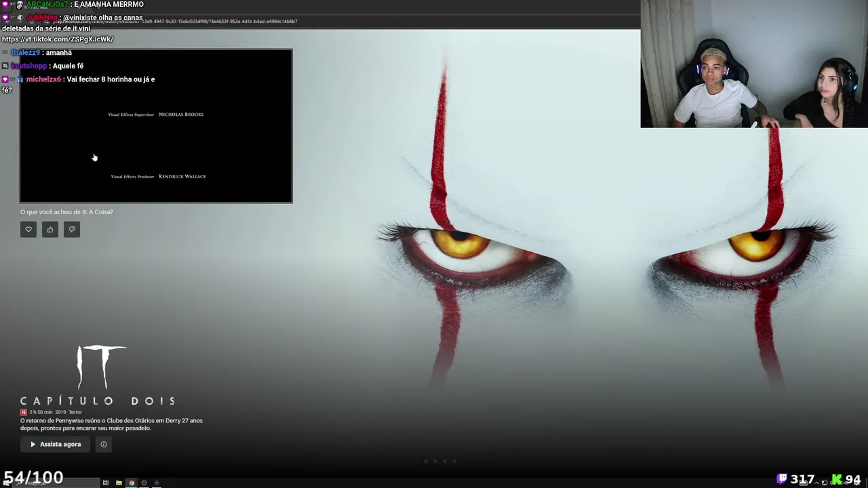Viewport: 868px width, 488px height.
Task: Click the "O que você achou de It: A Coisa?" text
Action: tap(66, 212)
